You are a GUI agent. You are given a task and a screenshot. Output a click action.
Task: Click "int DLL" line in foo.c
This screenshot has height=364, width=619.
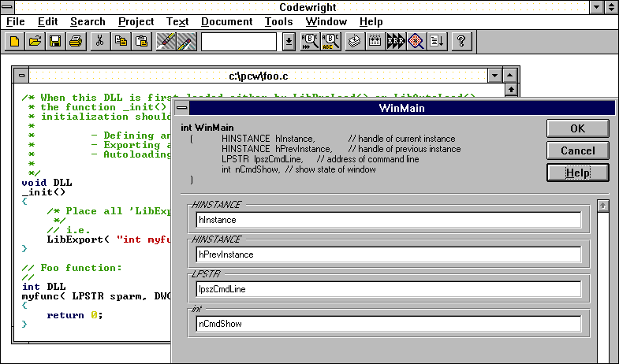43,287
